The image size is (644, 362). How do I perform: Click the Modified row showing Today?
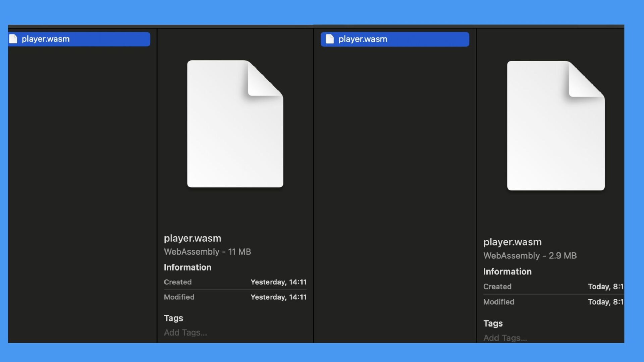[x=553, y=302]
